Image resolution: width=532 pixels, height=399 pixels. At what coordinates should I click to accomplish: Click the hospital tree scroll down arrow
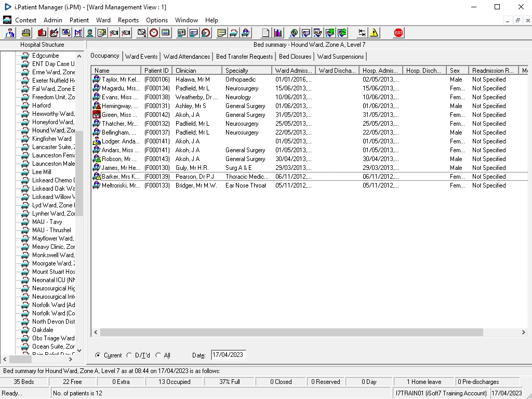coord(79,351)
